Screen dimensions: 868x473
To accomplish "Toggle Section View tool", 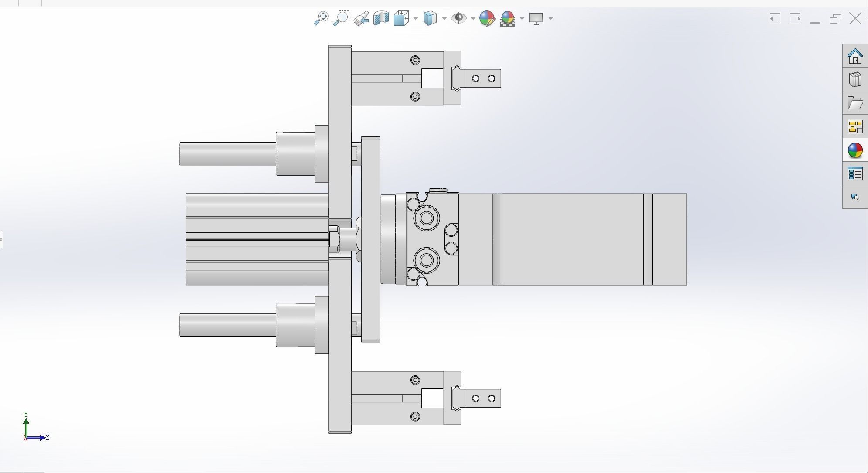I will (x=381, y=18).
